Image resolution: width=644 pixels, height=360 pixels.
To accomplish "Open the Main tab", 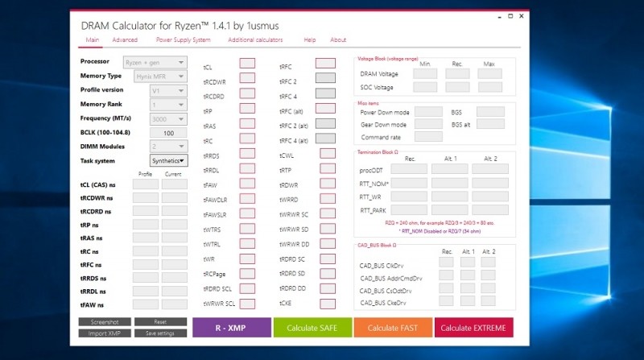I will pyautogui.click(x=92, y=39).
